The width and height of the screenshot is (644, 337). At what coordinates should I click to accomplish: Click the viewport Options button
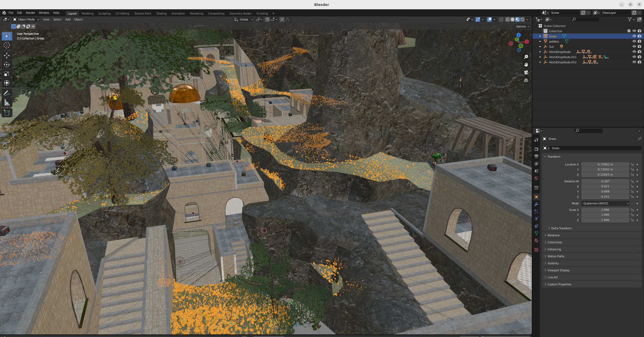pos(522,26)
